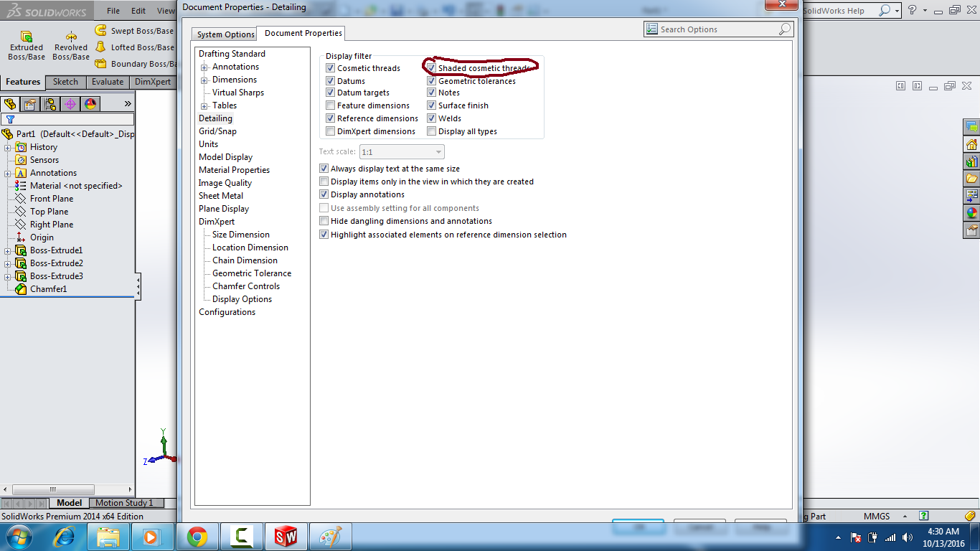Click Windows Start button
This screenshot has height=551, width=980.
click(x=18, y=536)
